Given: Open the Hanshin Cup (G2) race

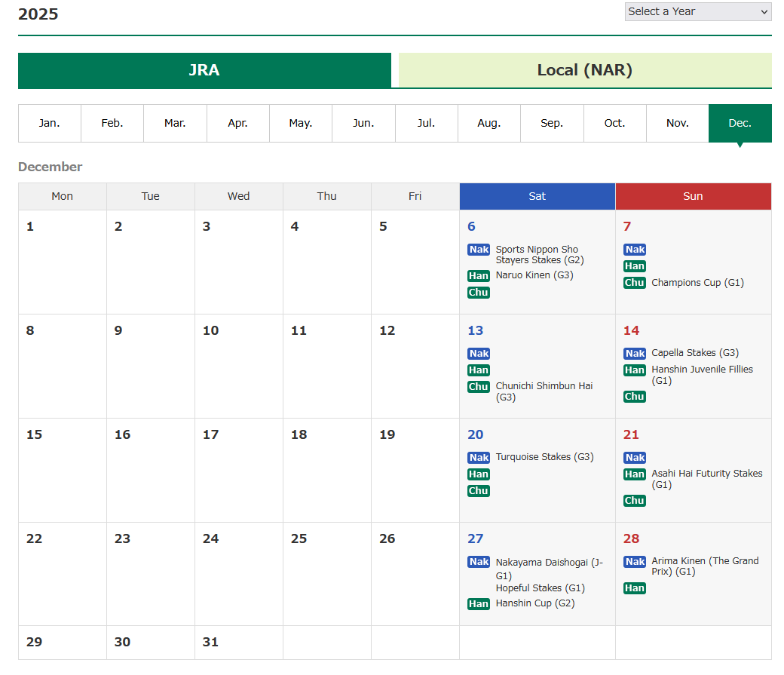Looking at the screenshot, I should [535, 603].
